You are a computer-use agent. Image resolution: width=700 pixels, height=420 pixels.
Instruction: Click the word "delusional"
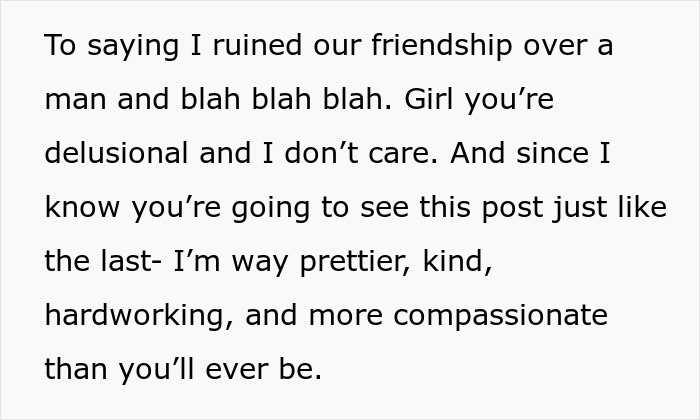pyautogui.click(x=116, y=154)
